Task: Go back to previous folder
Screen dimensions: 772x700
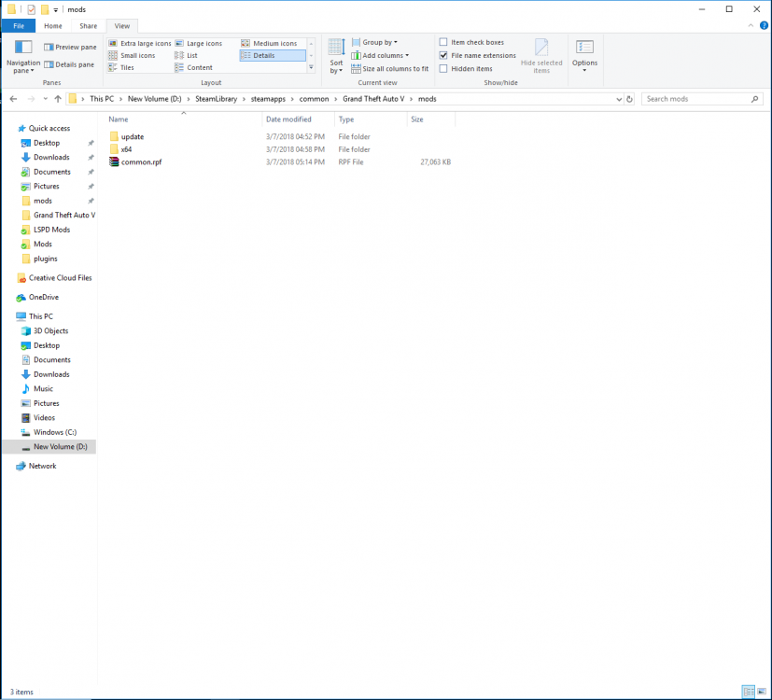Action: 13,99
